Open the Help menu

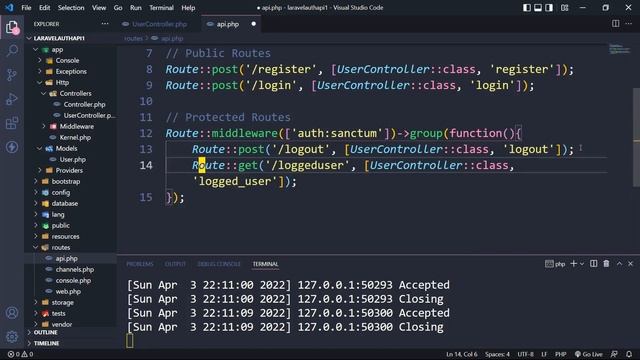click(x=188, y=8)
